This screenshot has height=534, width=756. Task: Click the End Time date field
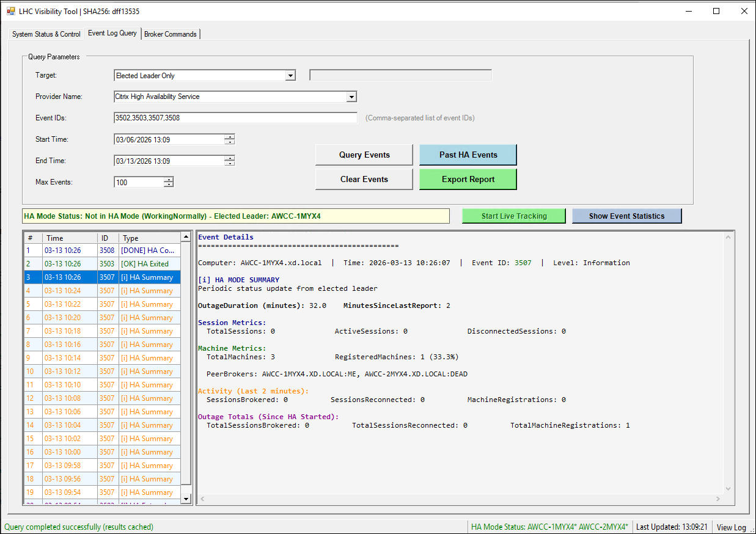point(169,161)
